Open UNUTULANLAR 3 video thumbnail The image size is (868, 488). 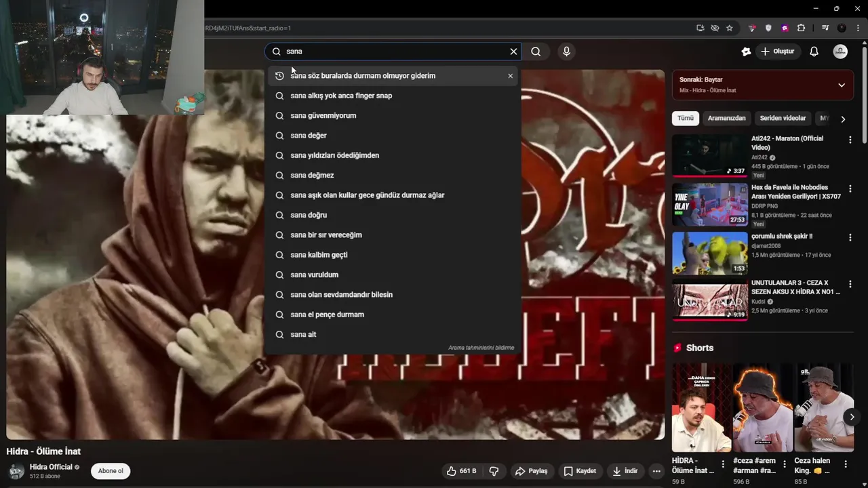pos(709,300)
